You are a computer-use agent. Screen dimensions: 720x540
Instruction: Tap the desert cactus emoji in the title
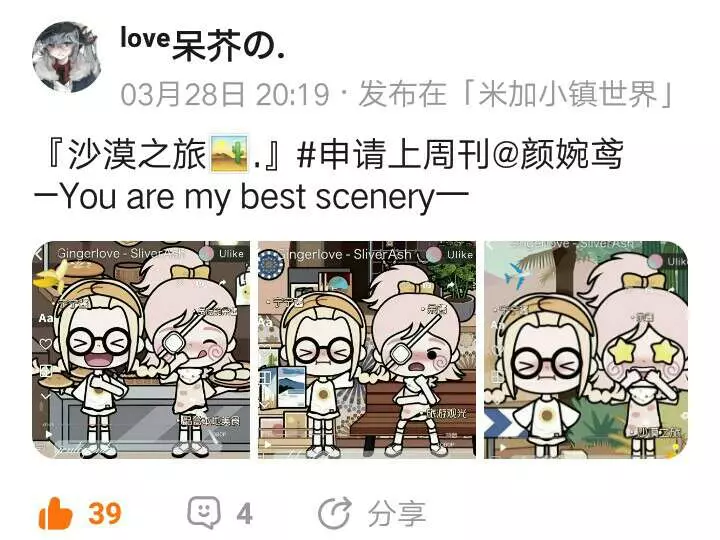(229, 154)
